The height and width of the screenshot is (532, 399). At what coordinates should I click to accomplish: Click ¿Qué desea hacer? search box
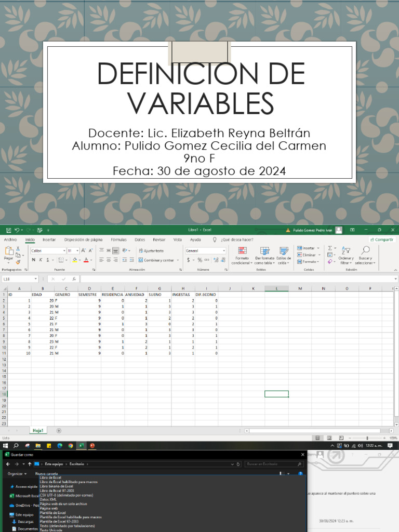(237, 240)
